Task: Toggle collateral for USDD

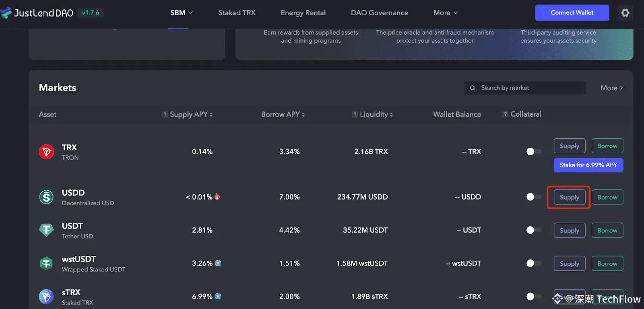Action: pyautogui.click(x=534, y=197)
